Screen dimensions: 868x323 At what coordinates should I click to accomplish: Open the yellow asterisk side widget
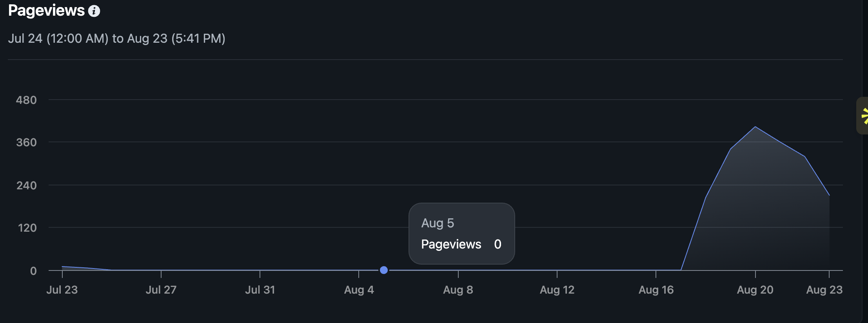tap(863, 116)
